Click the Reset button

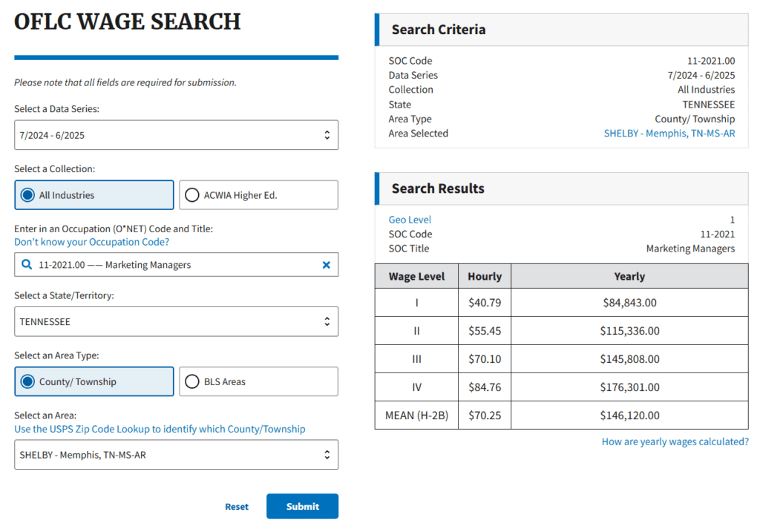click(x=237, y=507)
